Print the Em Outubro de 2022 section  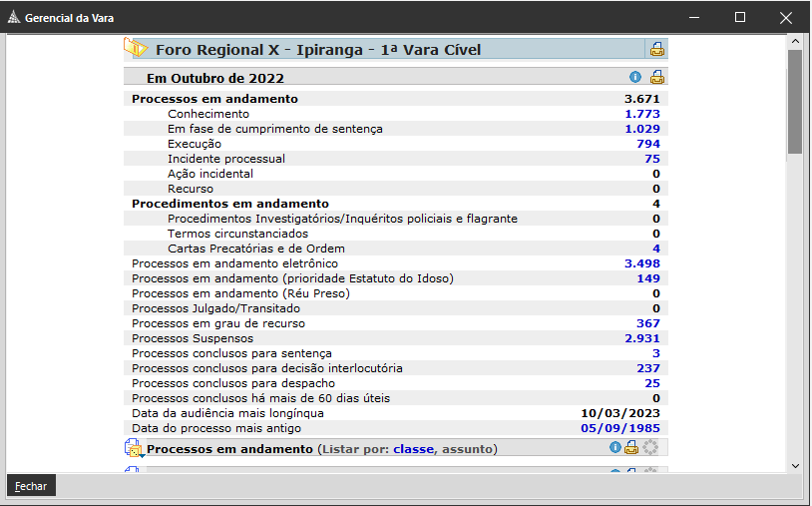tap(657, 77)
